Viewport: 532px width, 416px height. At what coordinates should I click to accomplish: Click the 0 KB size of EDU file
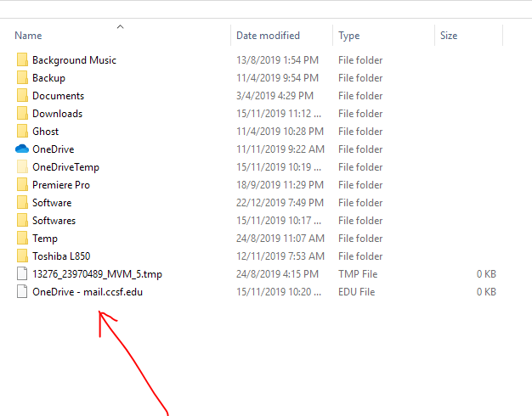(486, 292)
